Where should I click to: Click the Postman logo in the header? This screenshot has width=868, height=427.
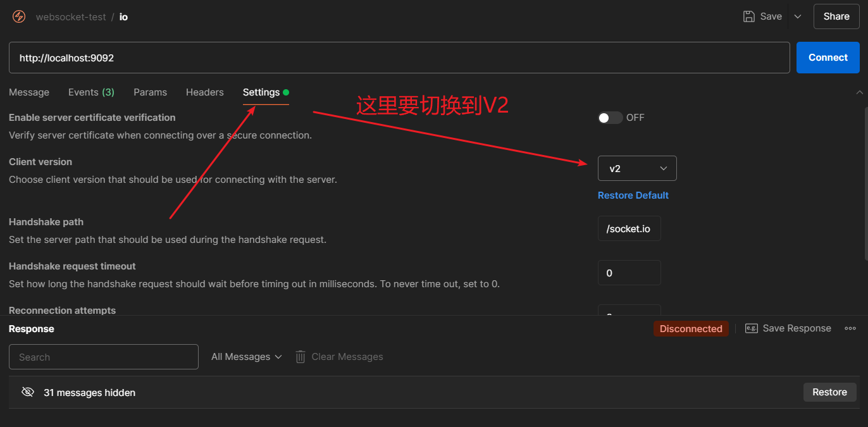click(x=18, y=16)
